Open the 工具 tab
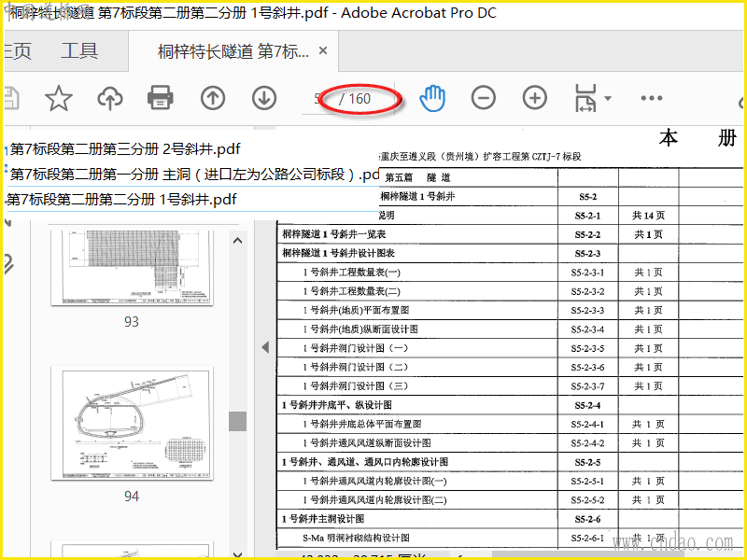The image size is (747, 560). pyautogui.click(x=79, y=50)
